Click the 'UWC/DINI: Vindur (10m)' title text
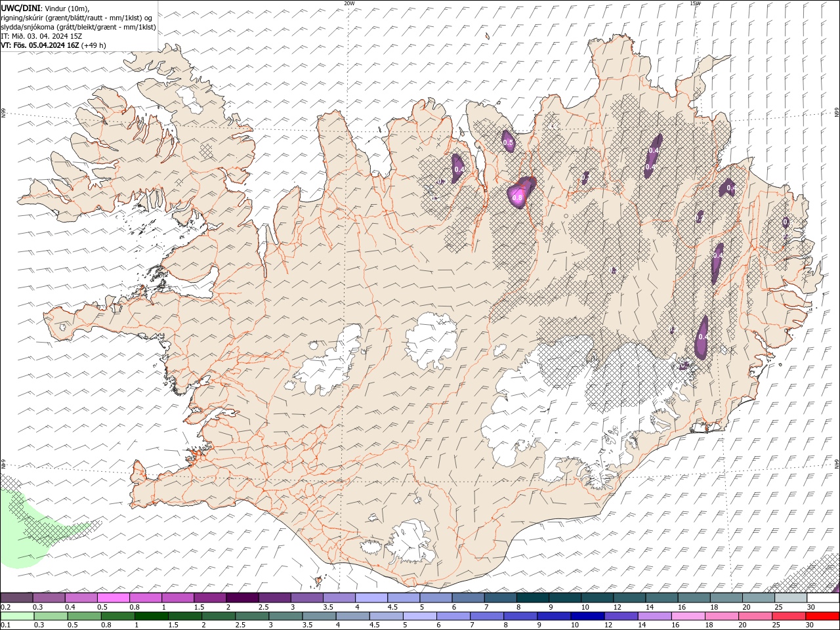Viewport: 840px width, 630px height. coord(45,9)
